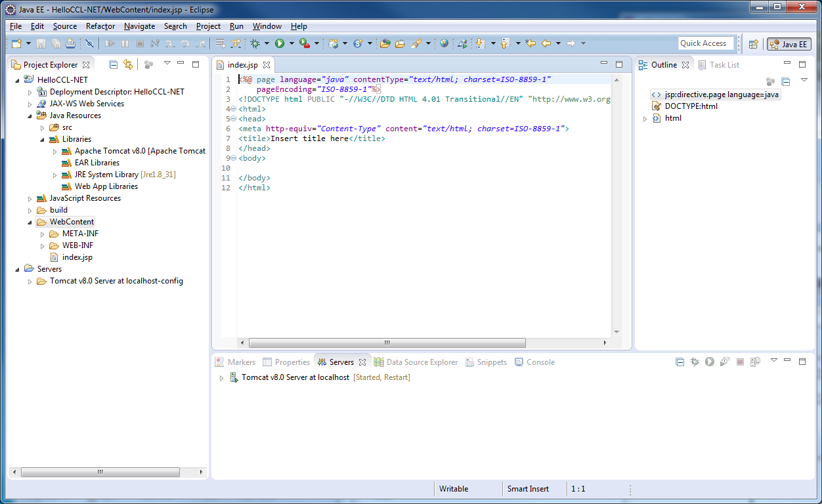The image size is (822, 504).
Task: Click the editor's horizontal scrollbar thumb
Action: pos(387,343)
